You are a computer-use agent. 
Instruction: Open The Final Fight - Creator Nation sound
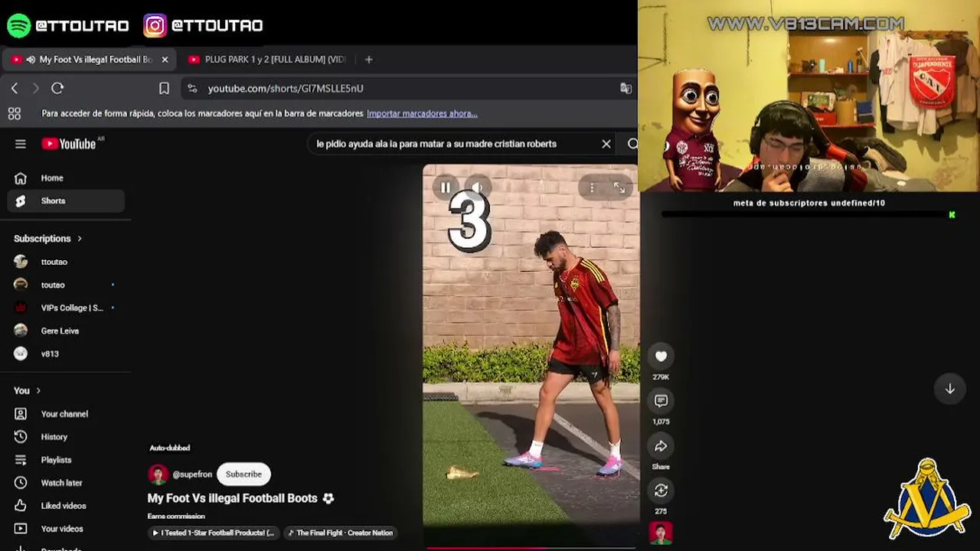click(341, 533)
